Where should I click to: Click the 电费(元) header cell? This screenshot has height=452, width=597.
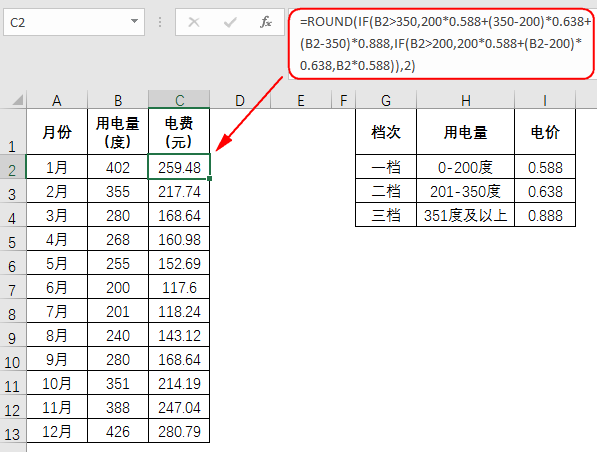179,132
